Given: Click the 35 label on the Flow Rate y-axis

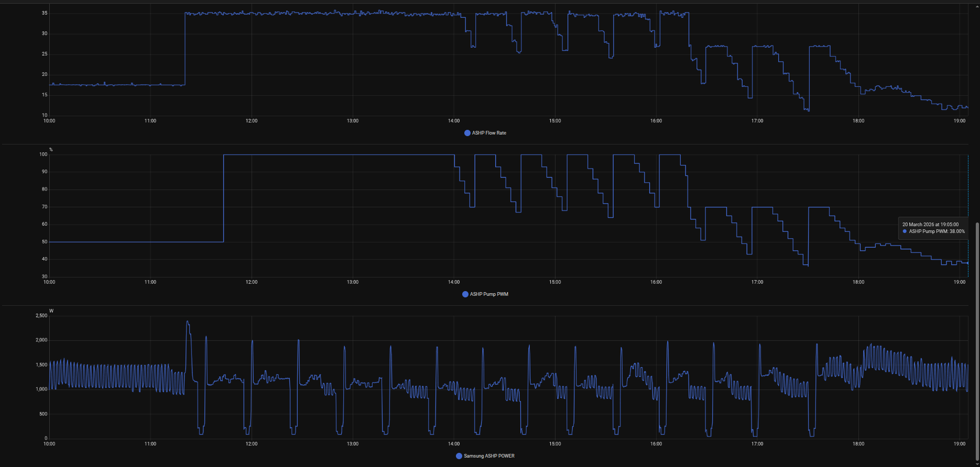Looking at the screenshot, I should (45, 13).
